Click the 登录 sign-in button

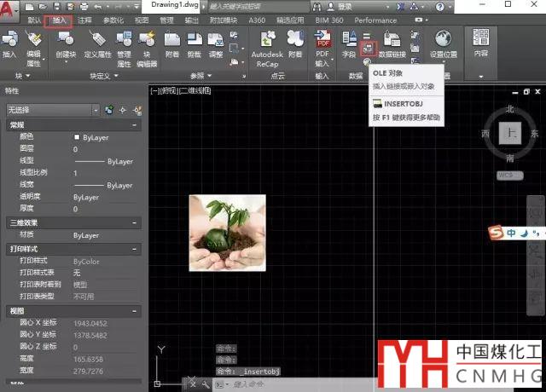343,5
